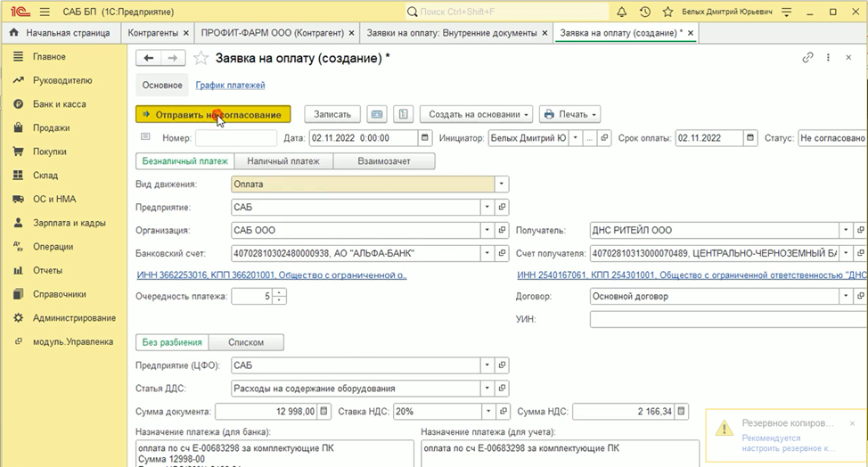The height and width of the screenshot is (467, 868).
Task: Expand Ставка НДС dropdown arrow
Action: pos(488,411)
